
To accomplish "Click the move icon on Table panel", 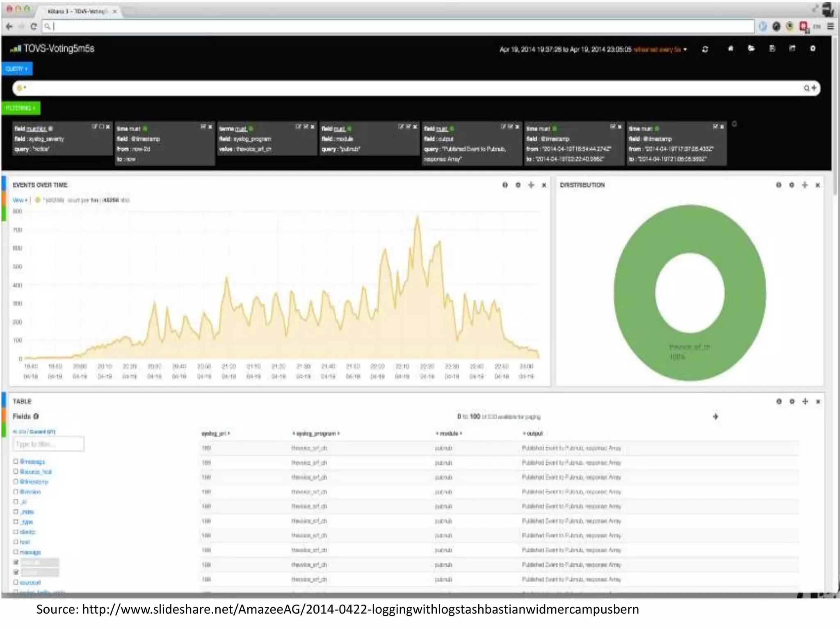I will point(805,402).
